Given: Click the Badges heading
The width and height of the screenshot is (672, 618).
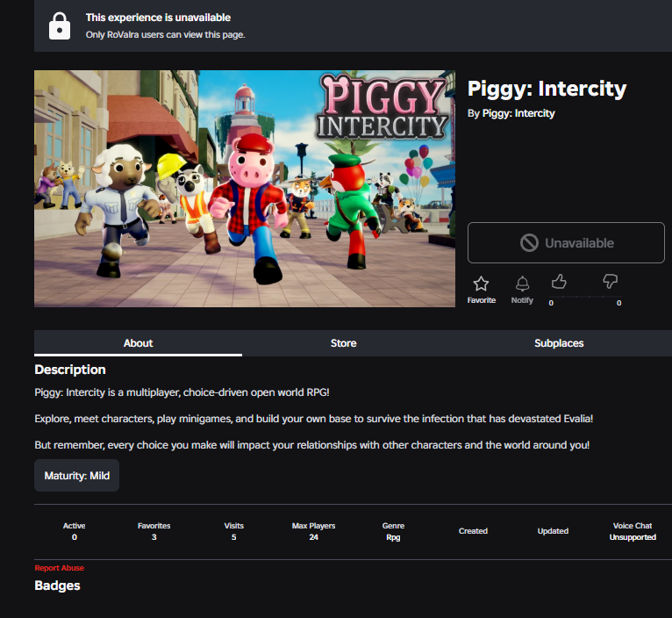Looking at the screenshot, I should click(x=57, y=586).
